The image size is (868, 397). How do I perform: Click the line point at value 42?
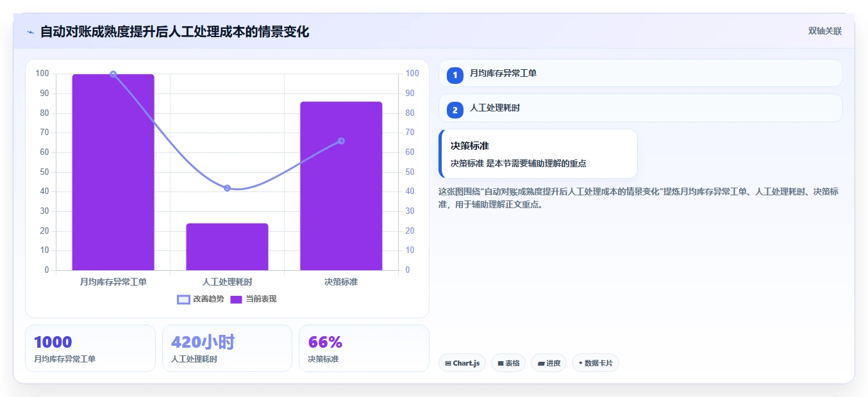click(x=227, y=188)
